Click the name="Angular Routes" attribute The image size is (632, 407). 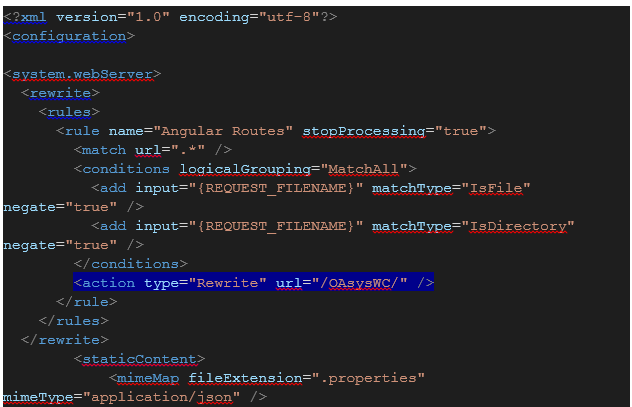click(201, 131)
